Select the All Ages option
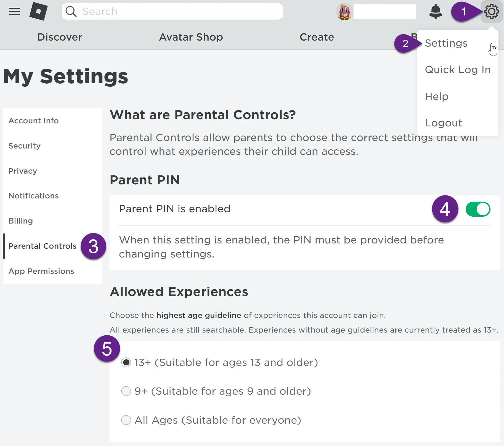Viewport: 504px width, 446px height. [x=126, y=420]
